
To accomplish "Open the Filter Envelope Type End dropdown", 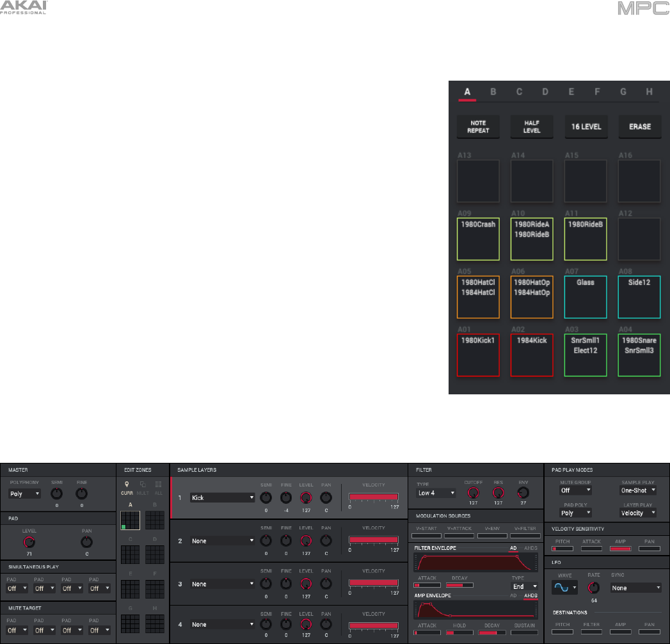I will coord(525,586).
